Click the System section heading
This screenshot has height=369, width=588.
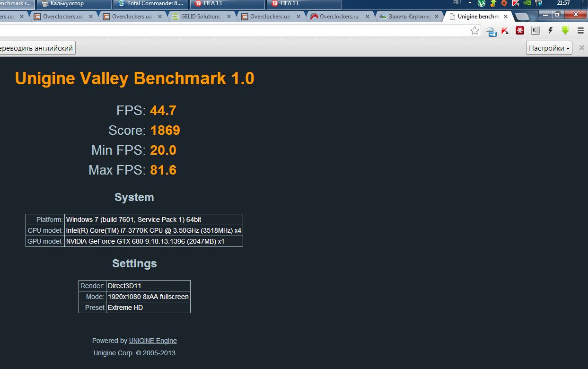(x=134, y=197)
